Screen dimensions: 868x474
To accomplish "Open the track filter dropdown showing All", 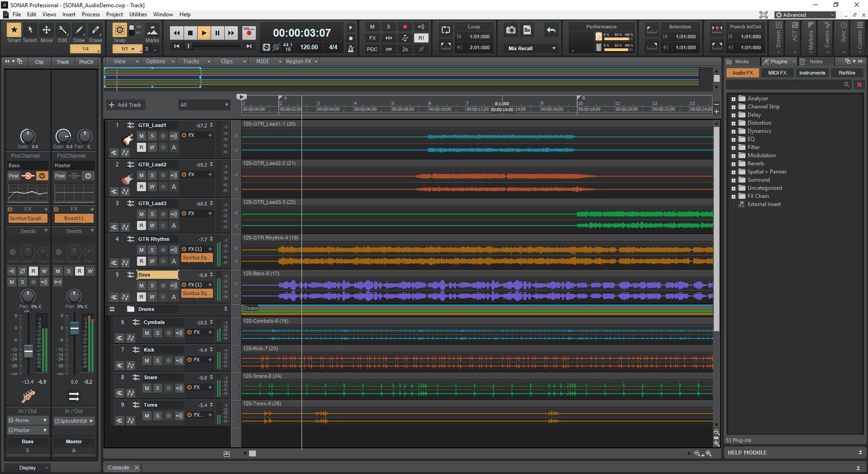I will (204, 104).
